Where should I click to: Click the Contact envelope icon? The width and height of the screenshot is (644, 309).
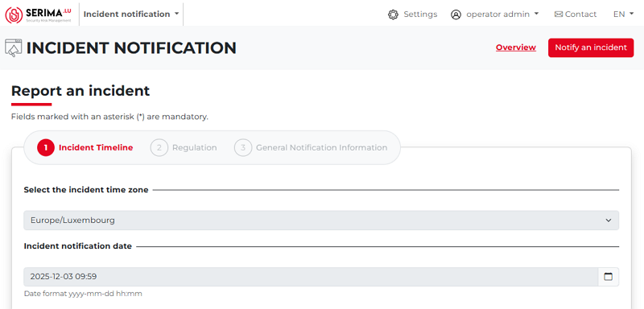click(558, 14)
